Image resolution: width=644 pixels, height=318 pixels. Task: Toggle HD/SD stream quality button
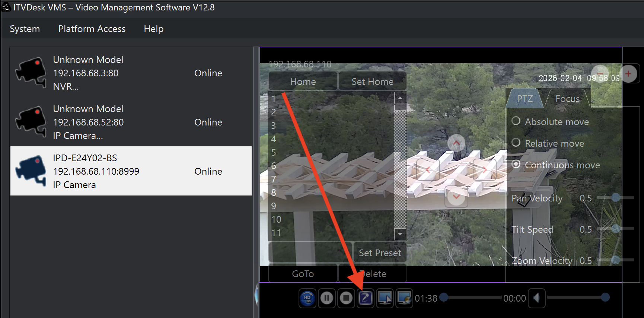[307, 298]
